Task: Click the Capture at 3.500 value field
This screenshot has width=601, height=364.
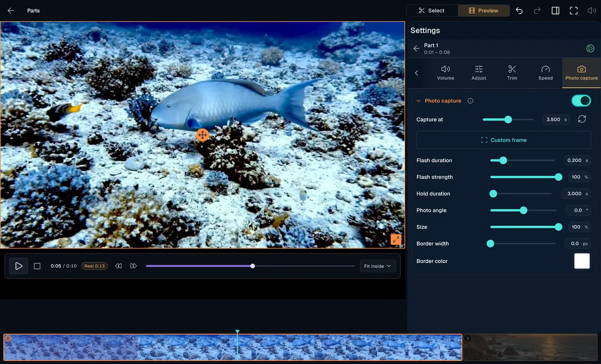Action: [556, 120]
